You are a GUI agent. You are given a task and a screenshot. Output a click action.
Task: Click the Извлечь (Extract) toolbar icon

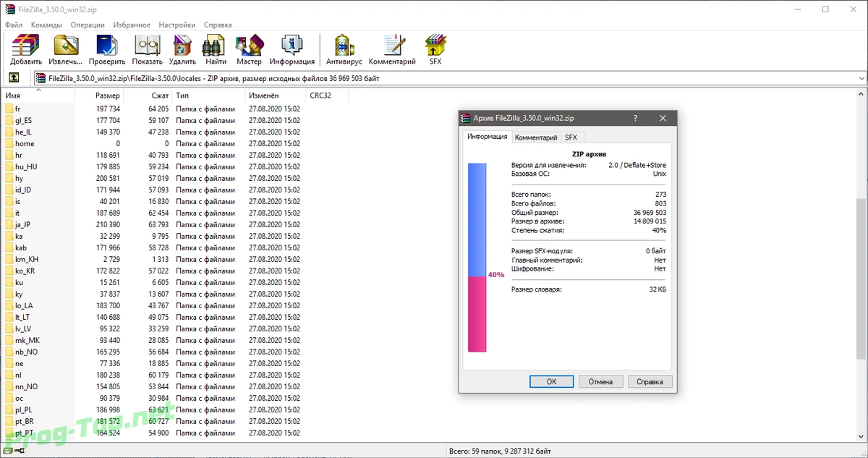[x=67, y=46]
